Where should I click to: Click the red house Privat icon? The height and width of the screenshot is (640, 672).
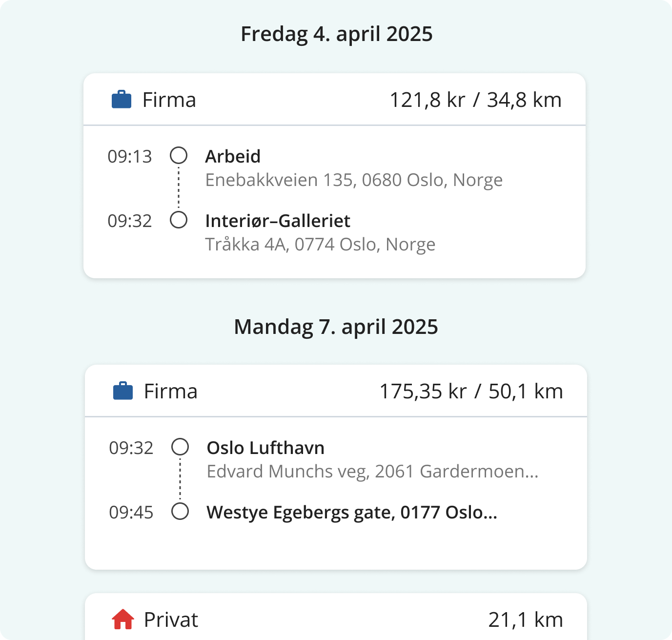tap(123, 619)
